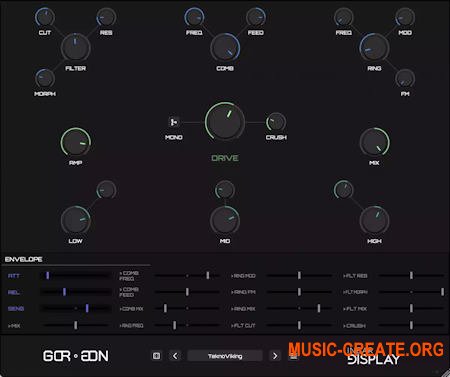Adjust the FM knob

click(x=405, y=79)
